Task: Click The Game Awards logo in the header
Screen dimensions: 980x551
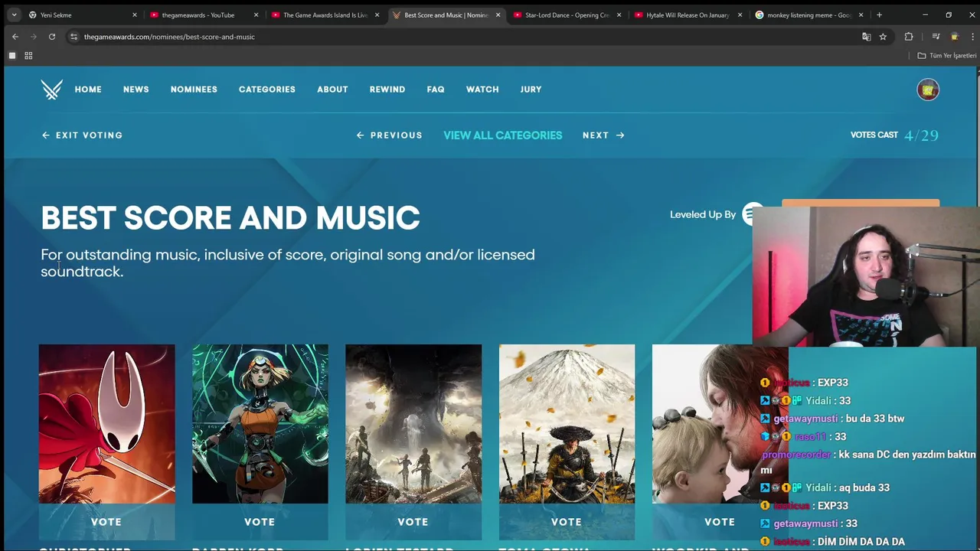Action: click(52, 90)
